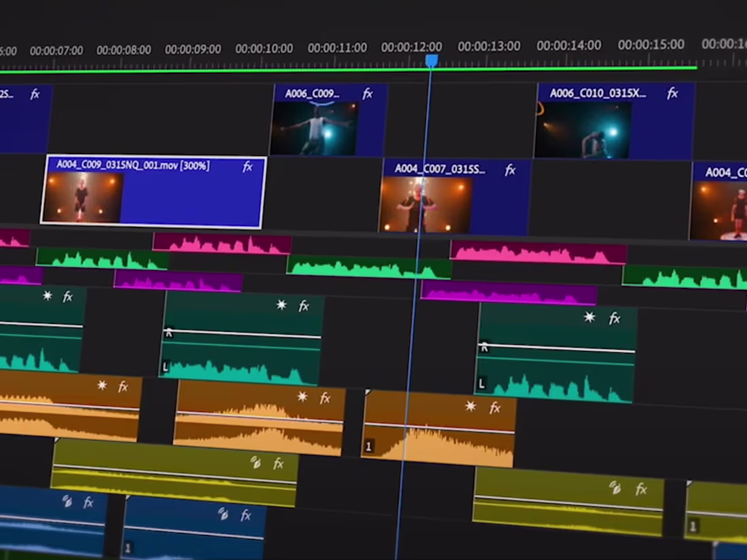Select the playhead marker at 00:00:12:00
This screenshot has width=747, height=560.
click(433, 61)
